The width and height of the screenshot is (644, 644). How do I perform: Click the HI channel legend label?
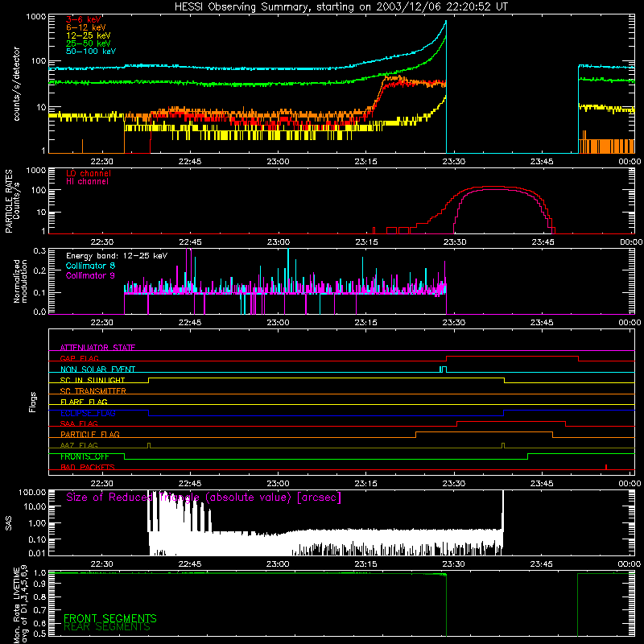click(87, 182)
